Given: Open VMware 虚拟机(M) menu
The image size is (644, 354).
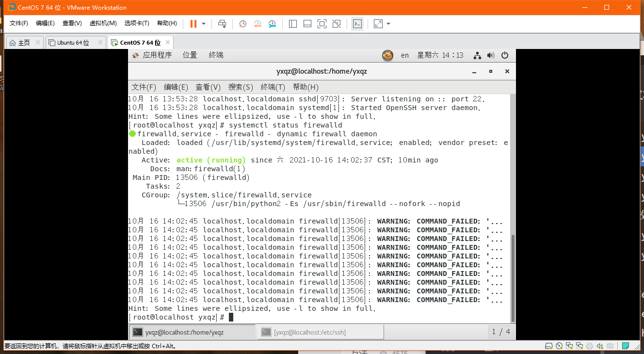Looking at the screenshot, I should click(103, 23).
